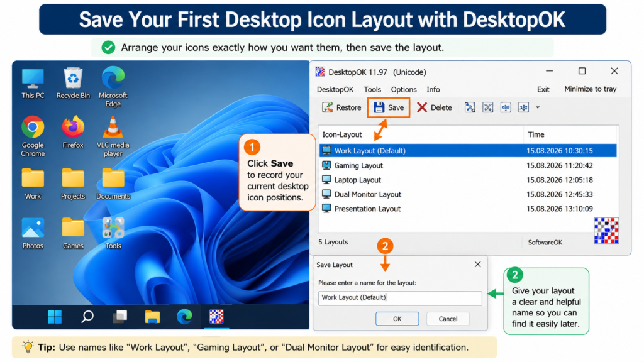Select the Laptop Layout row

click(468, 180)
